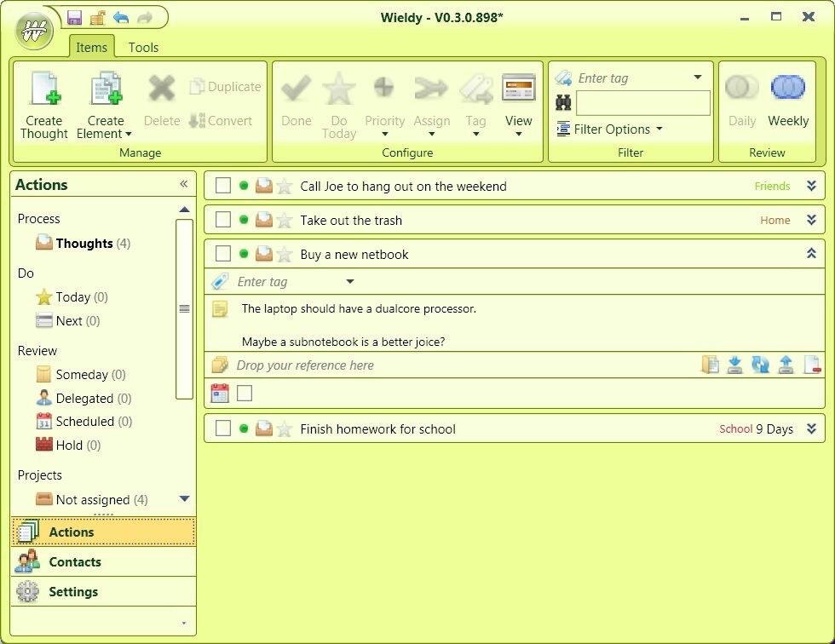The height and width of the screenshot is (644, 835).
Task: Click the undo arrow in title toolbar
Action: (x=121, y=18)
